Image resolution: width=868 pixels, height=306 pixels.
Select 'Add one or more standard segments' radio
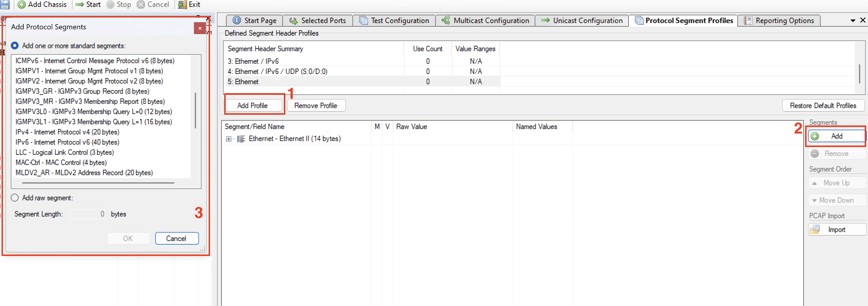coord(15,46)
